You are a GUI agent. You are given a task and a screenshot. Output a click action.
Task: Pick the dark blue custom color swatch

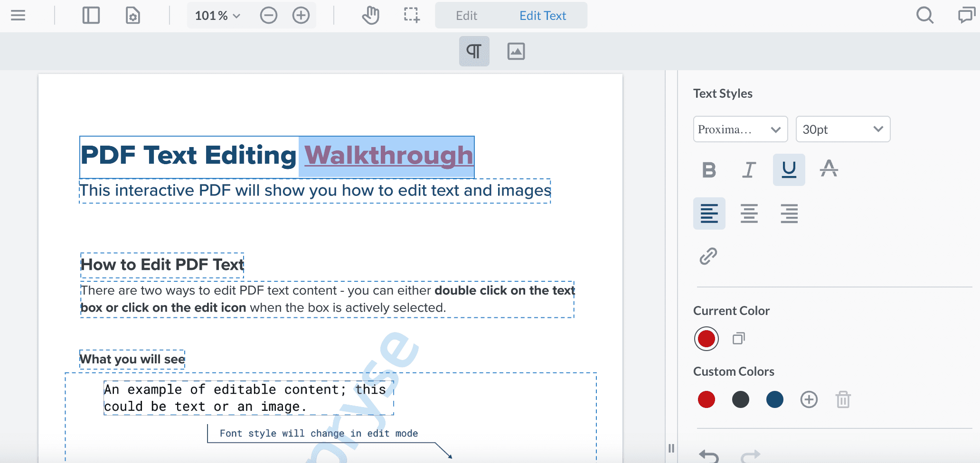[x=774, y=399]
